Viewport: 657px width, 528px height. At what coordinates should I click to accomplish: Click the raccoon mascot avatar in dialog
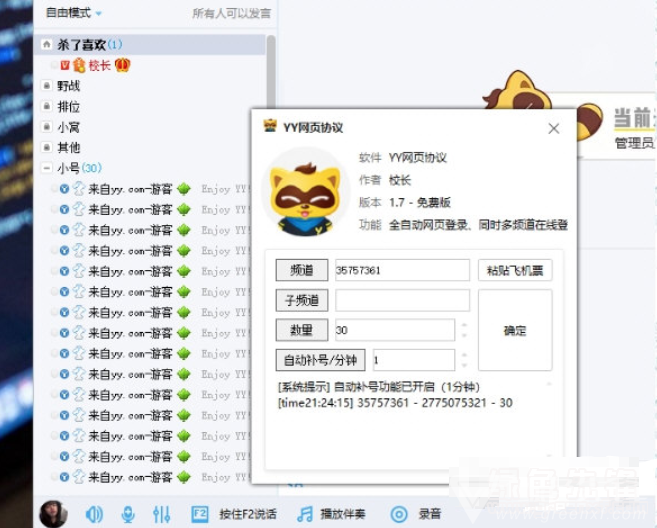(305, 193)
